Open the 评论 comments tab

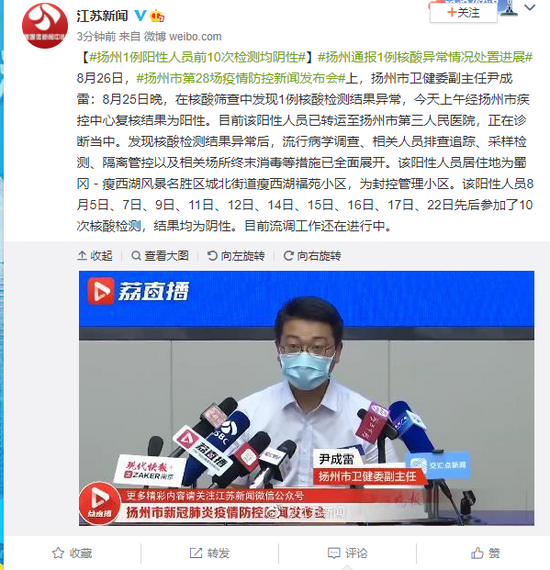348,553
